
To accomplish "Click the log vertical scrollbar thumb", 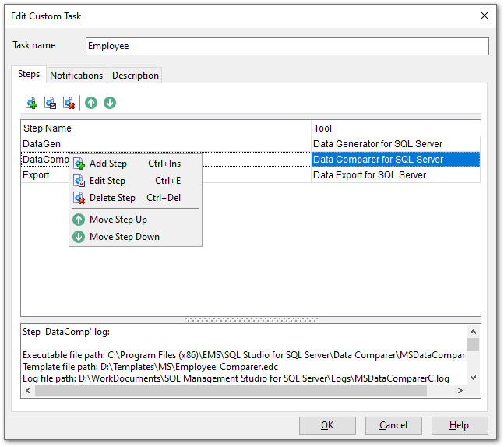I will click(x=473, y=344).
